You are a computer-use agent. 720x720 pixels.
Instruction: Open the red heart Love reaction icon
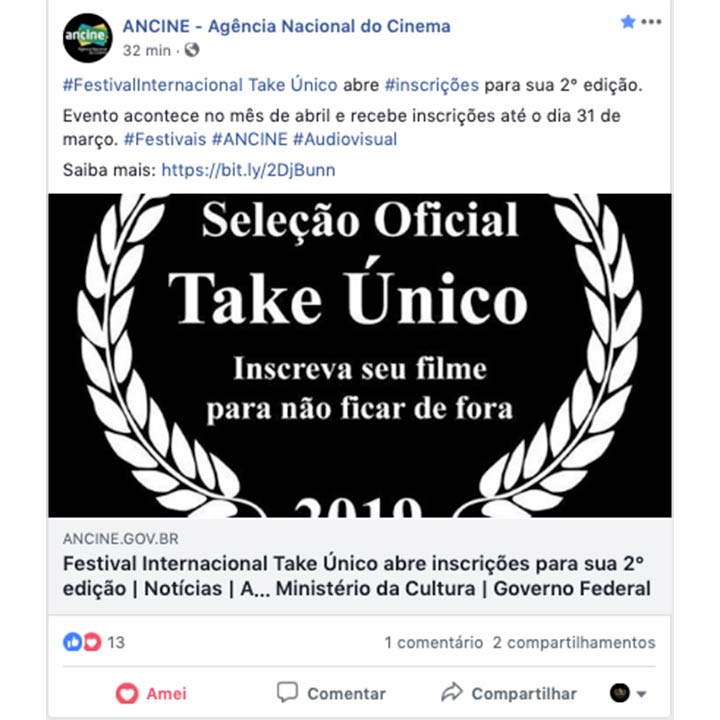tap(92, 641)
